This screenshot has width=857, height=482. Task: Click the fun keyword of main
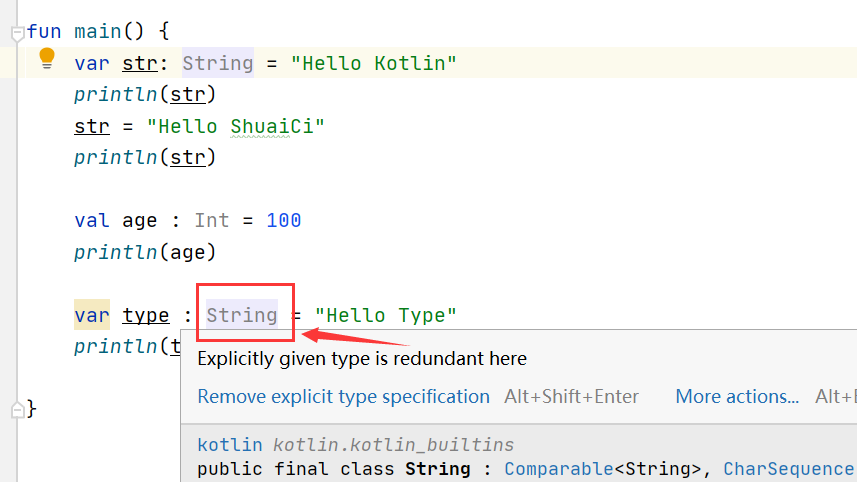44,32
